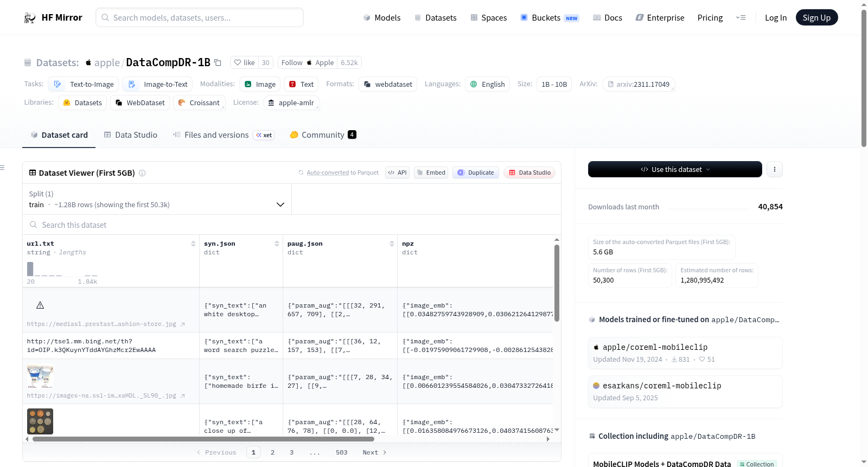Image resolution: width=868 pixels, height=467 pixels.
Task: Like the DataCompDR-1B dataset
Action: pyautogui.click(x=244, y=62)
